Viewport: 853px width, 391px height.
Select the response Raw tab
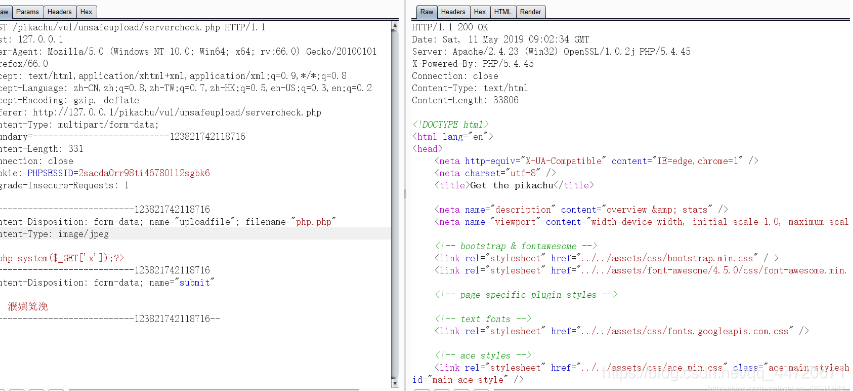[x=427, y=11]
